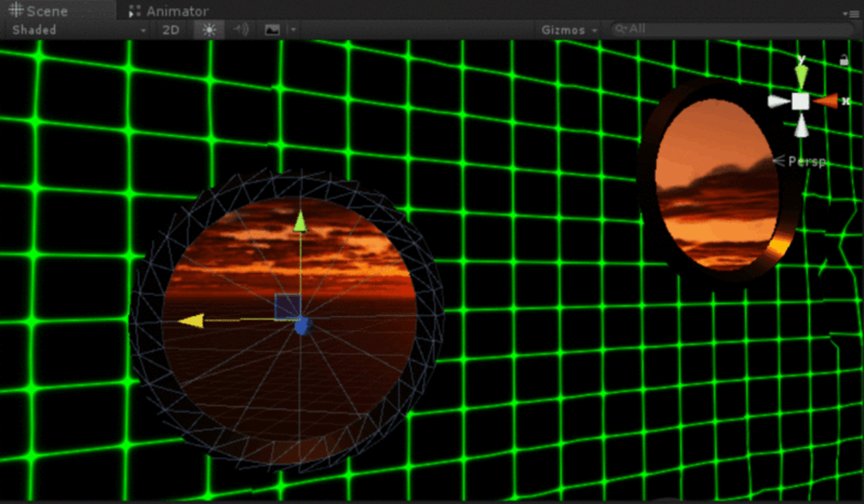Viewport: 864px width, 504px height.
Task: Click the center cube of orientation gizmo
Action: point(800,101)
